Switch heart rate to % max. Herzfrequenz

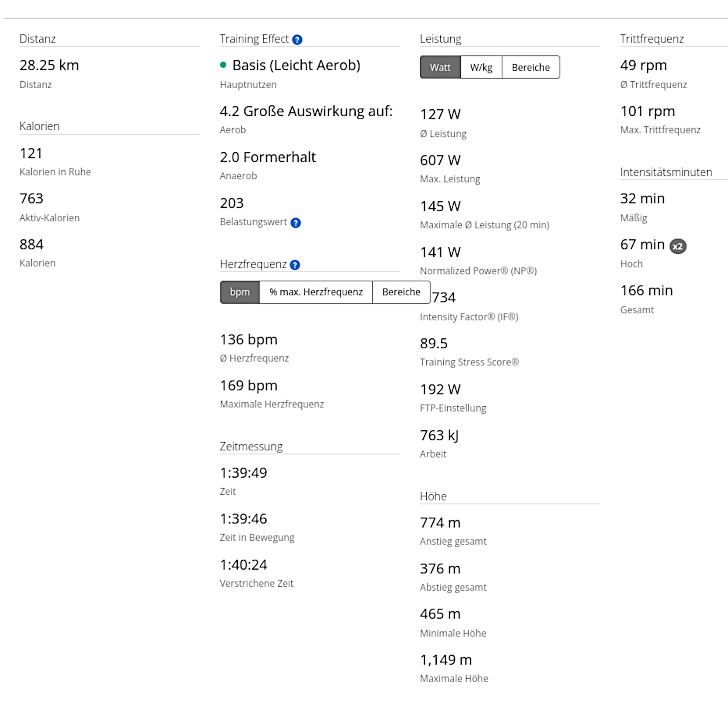click(x=316, y=292)
